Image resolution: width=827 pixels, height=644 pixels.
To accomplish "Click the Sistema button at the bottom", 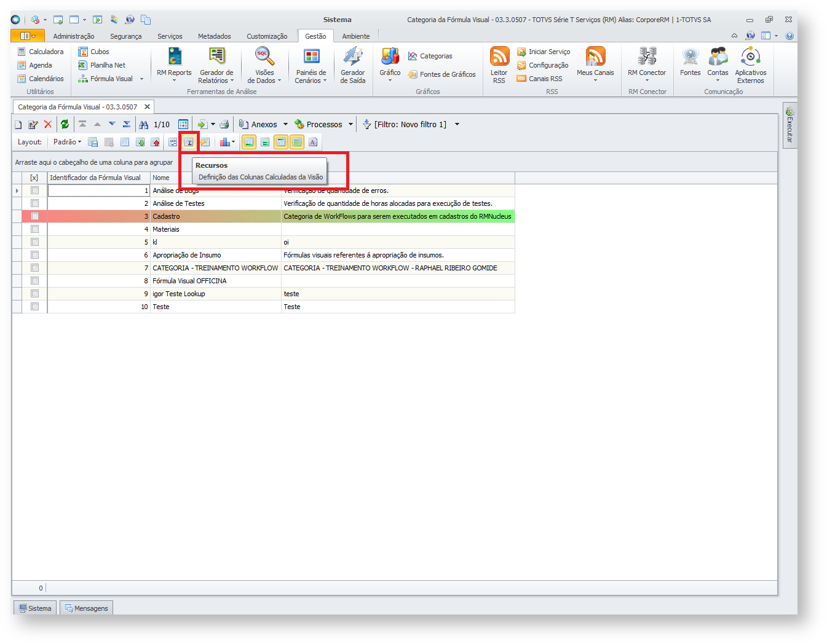I will pyautogui.click(x=35, y=608).
